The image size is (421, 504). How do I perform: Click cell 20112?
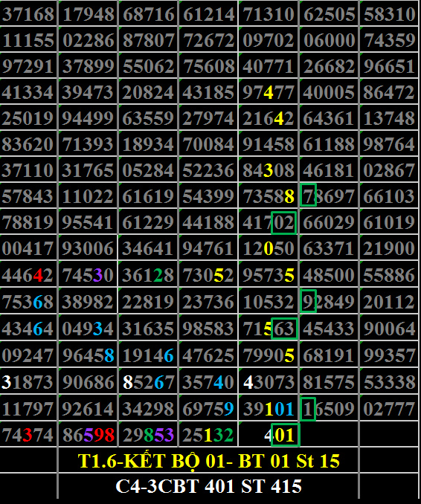pyautogui.click(x=390, y=302)
